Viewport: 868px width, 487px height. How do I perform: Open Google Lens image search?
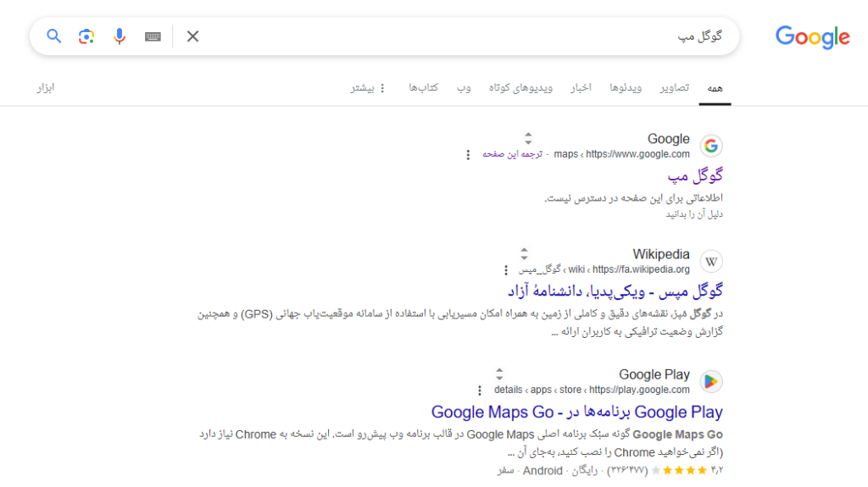86,36
